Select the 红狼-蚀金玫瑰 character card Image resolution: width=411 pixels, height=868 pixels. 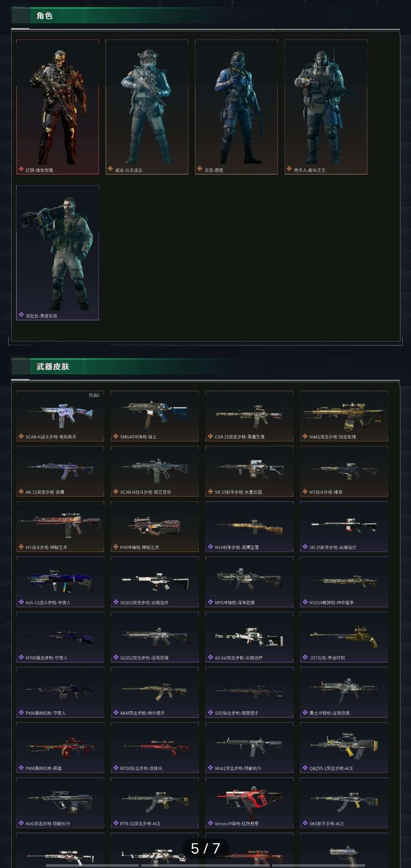click(x=57, y=107)
